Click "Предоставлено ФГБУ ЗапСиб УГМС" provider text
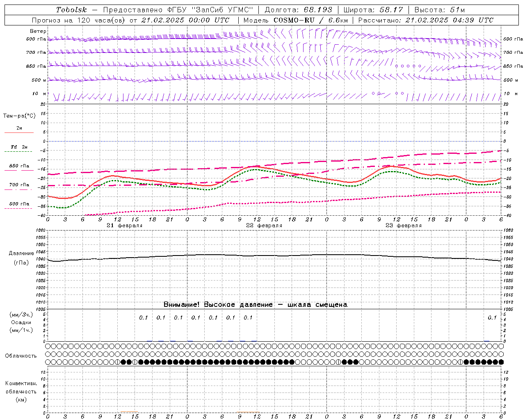Image resolution: width=525 pixels, height=420 pixels. [x=178, y=10]
